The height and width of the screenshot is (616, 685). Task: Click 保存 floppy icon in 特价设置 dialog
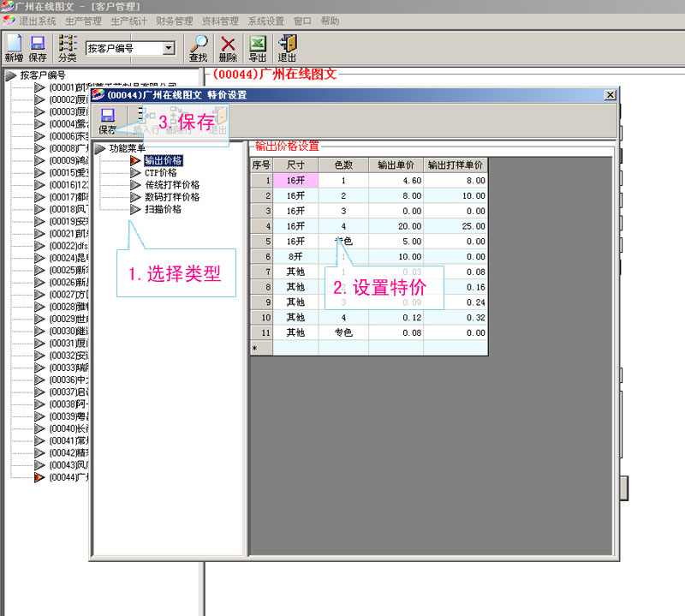[107, 121]
